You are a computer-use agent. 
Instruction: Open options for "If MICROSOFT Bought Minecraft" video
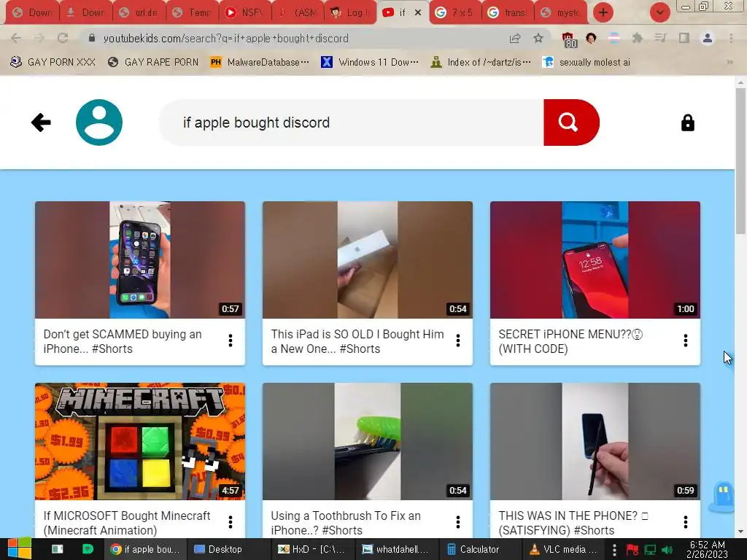tap(230, 522)
